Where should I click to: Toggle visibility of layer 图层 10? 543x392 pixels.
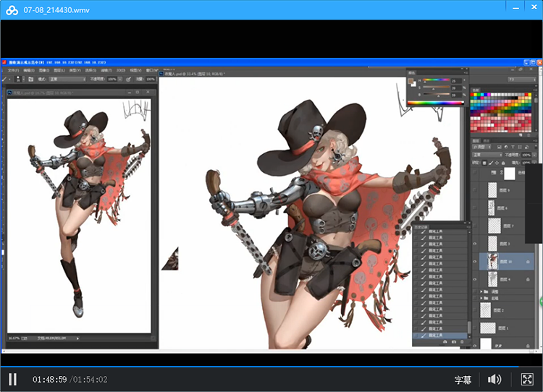[475, 261]
